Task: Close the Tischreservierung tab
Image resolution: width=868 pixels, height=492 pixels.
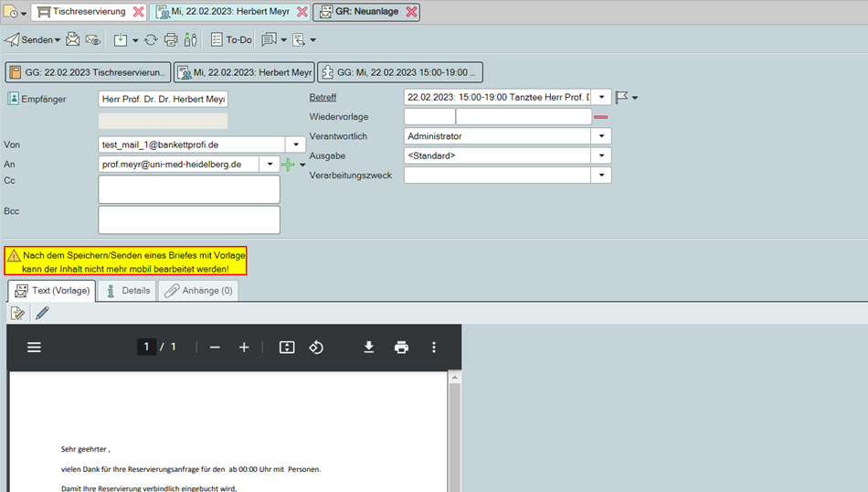Action: pos(138,12)
